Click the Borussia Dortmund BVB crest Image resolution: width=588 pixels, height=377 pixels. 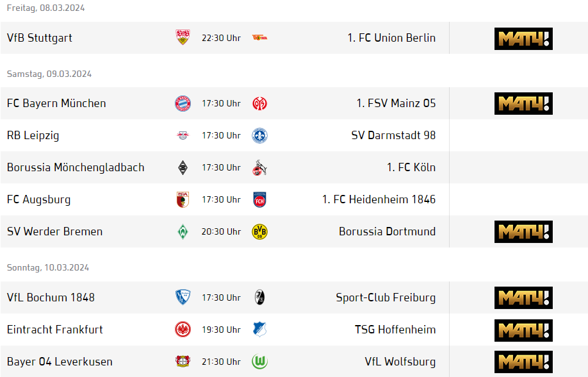[x=259, y=231]
